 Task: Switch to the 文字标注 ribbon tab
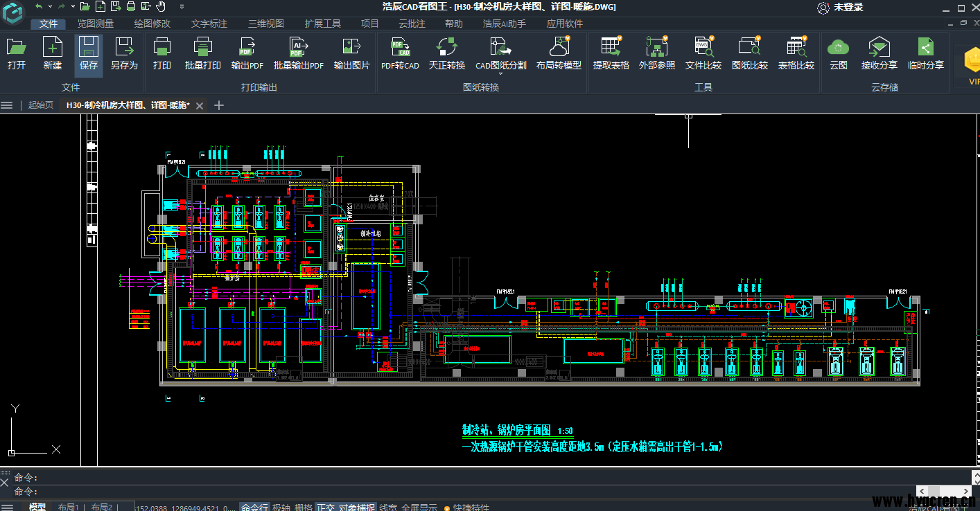pyautogui.click(x=209, y=24)
